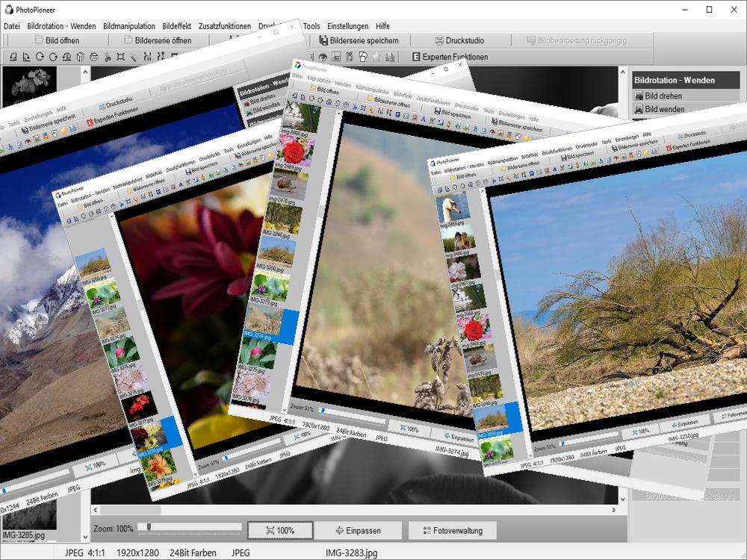
Task: Open the Hilfe menu
Action: click(x=382, y=26)
